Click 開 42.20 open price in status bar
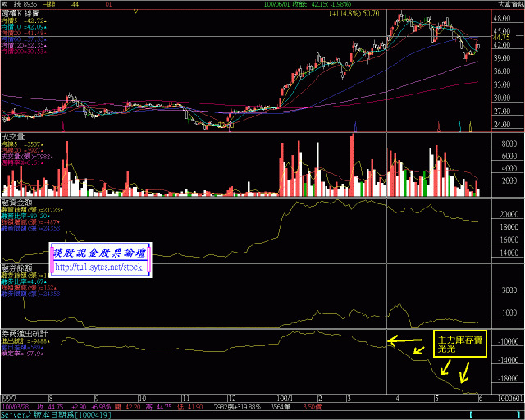Screen dimensions: 525x420 128,407
